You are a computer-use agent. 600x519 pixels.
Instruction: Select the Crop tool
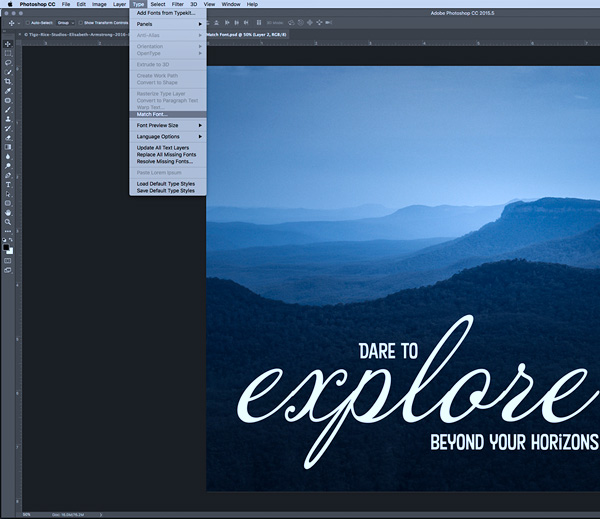8,82
